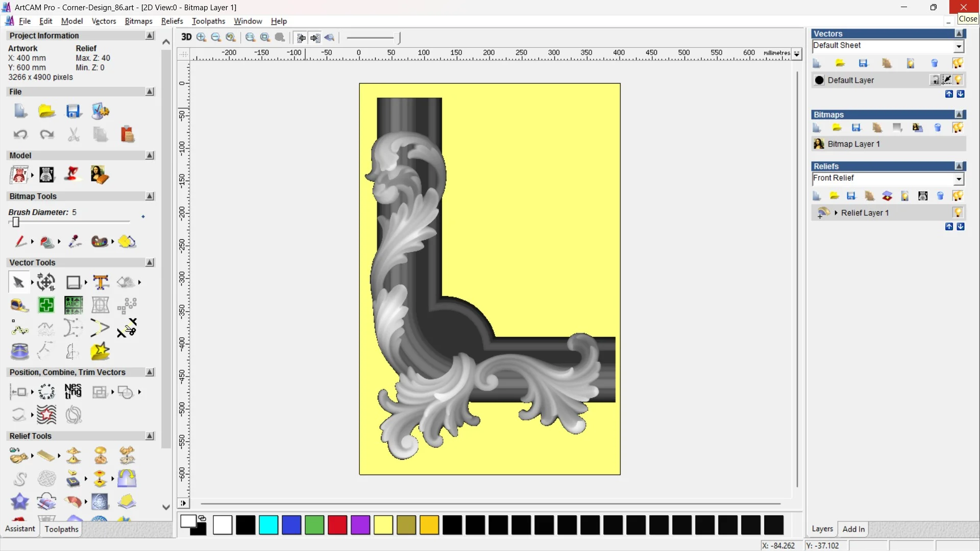The image size is (980, 551).
Task: Select the Zoom In tool on the toolbar
Action: (201, 38)
